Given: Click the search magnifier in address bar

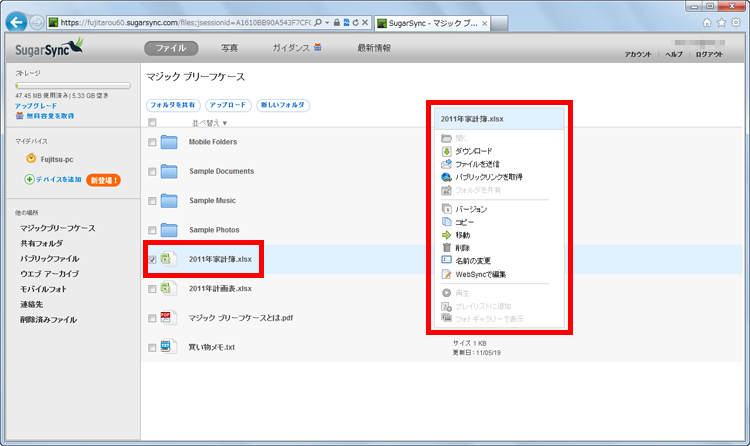Looking at the screenshot, I should point(318,22).
